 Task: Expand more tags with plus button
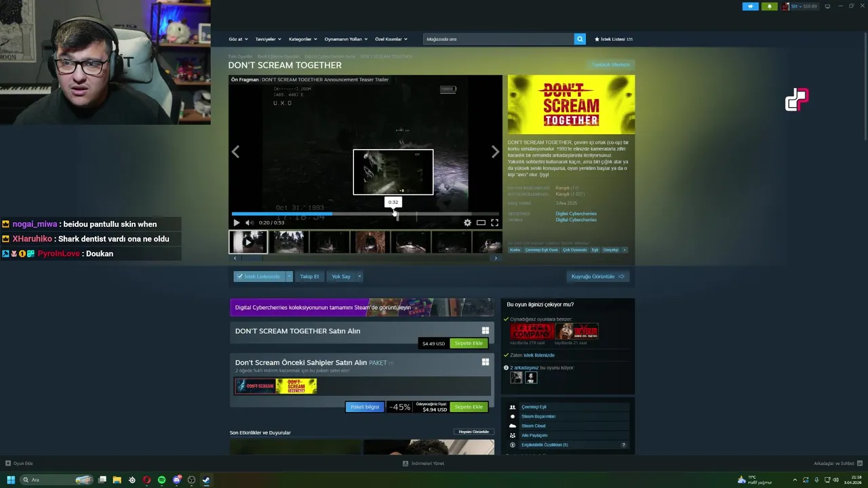[x=625, y=250]
